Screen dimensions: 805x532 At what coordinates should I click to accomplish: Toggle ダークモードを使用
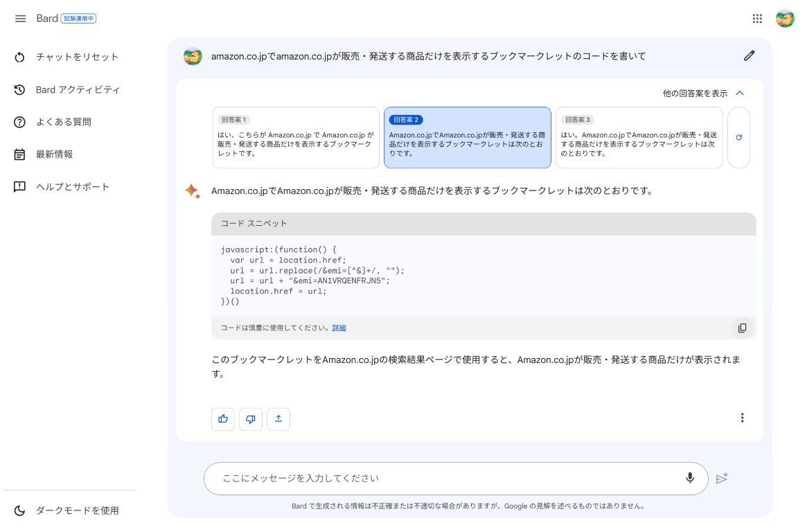click(77, 511)
